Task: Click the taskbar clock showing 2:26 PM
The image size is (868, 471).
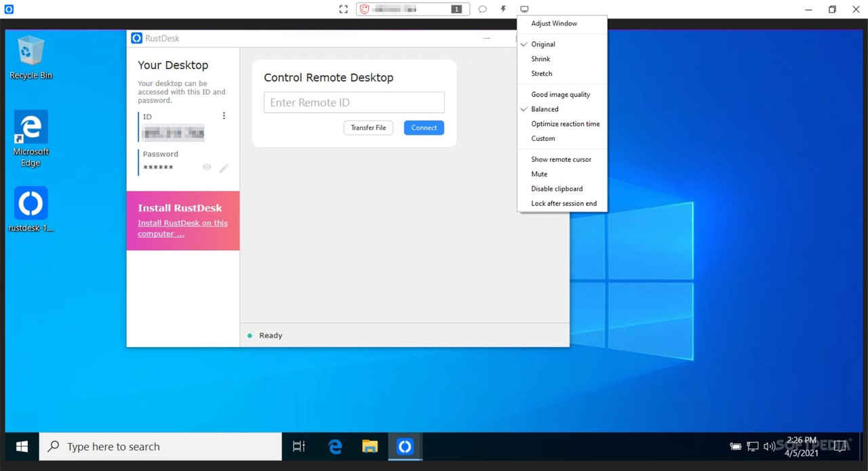Action: coord(802,447)
